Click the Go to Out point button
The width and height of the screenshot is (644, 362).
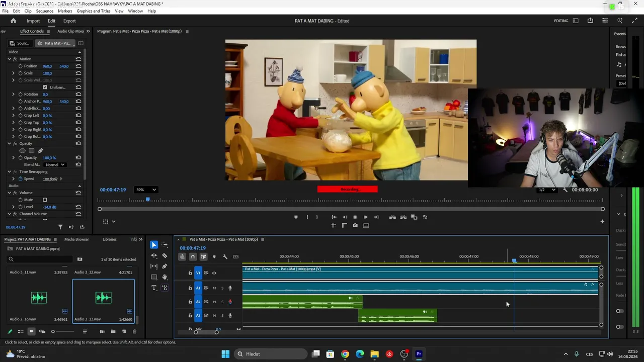(x=376, y=217)
